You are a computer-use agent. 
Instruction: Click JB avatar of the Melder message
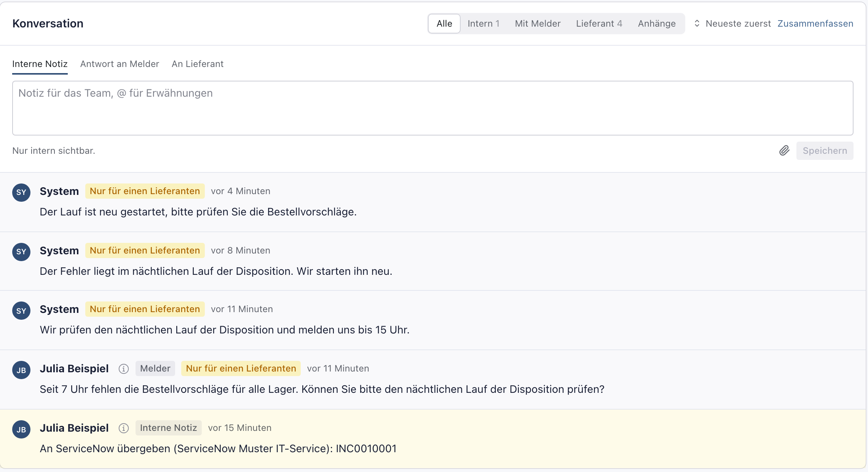(21, 370)
